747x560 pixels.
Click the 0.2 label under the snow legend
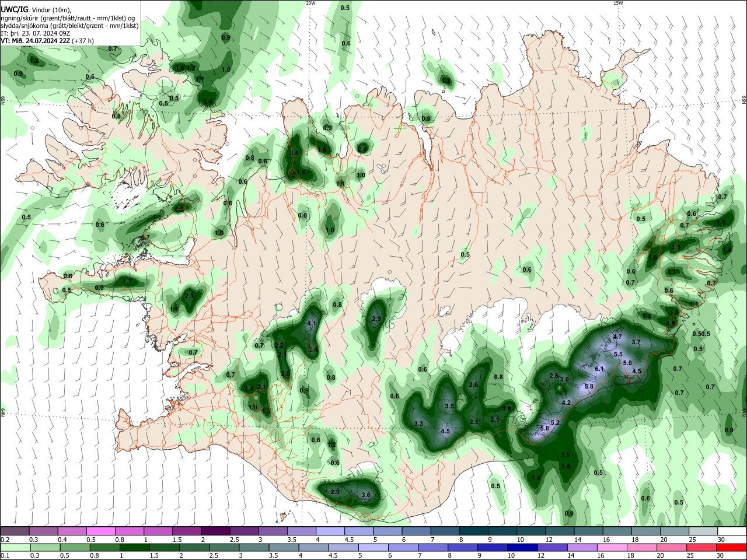[5, 540]
